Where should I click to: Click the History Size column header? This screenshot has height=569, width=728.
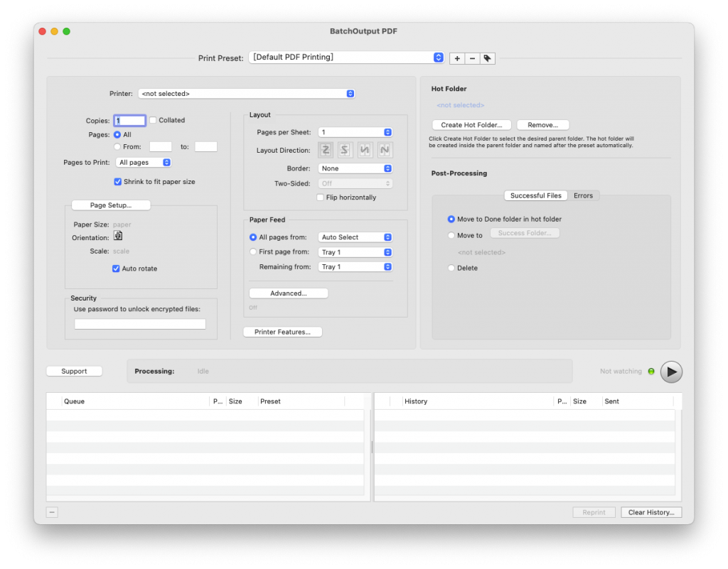tap(586, 401)
